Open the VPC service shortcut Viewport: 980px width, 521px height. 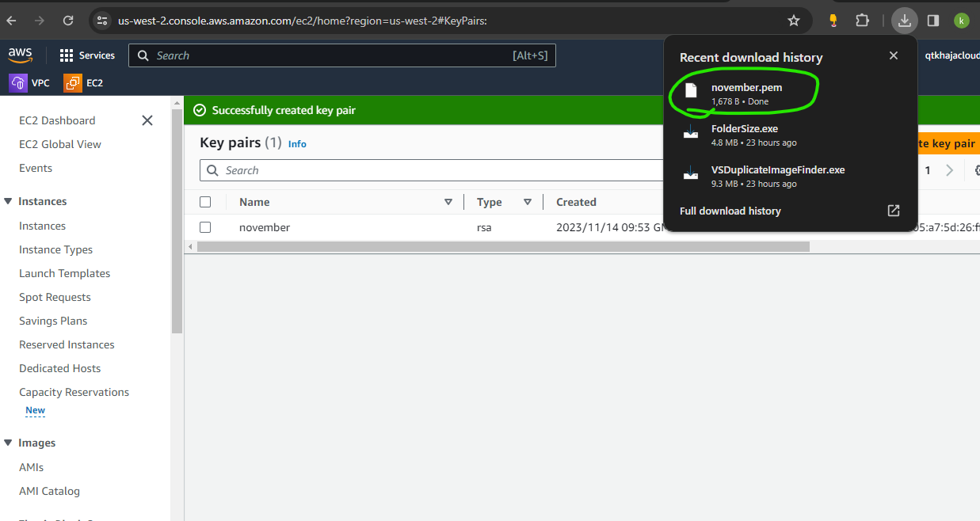29,82
